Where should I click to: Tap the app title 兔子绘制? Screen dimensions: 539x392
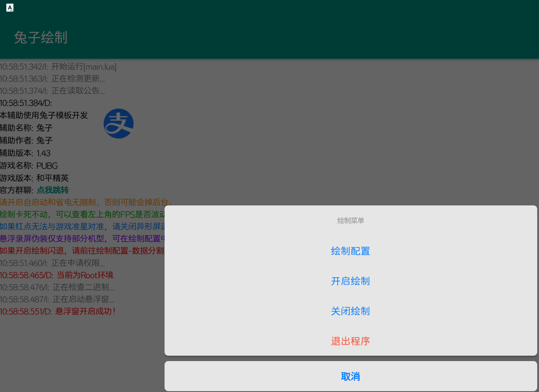point(40,38)
